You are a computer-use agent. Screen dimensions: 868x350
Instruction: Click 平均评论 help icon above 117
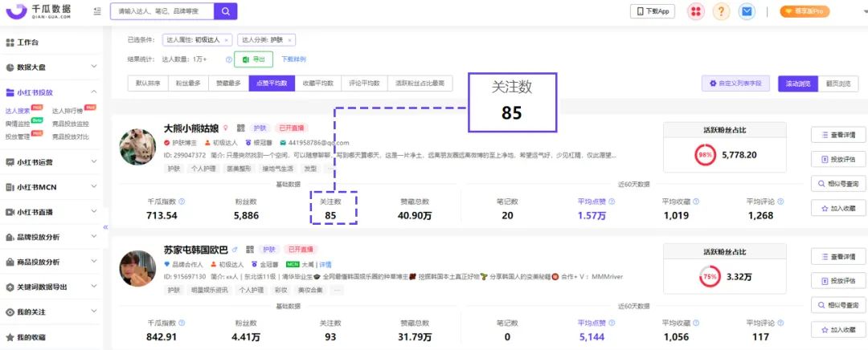pyautogui.click(x=780, y=323)
